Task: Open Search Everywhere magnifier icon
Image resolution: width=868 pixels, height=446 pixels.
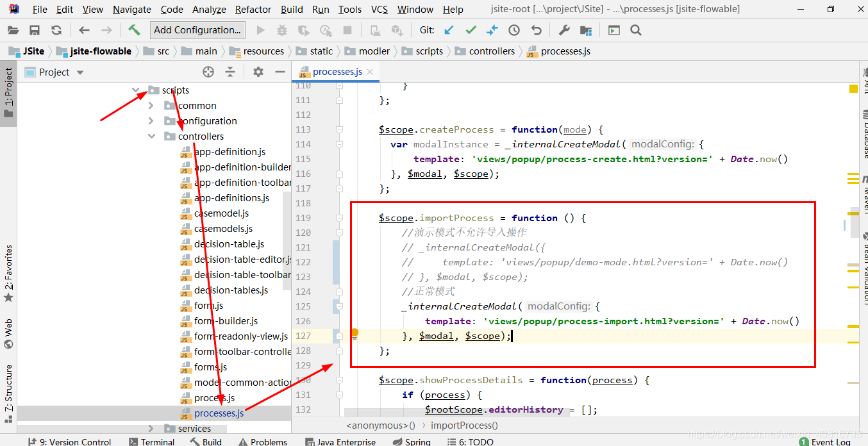Action: click(x=636, y=30)
